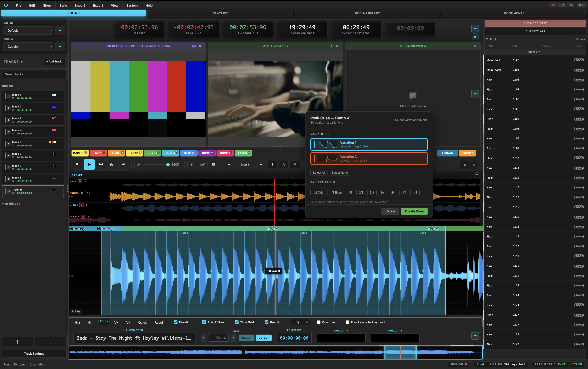Click the skip-to-next-cue icon after Drop 2

(x=261, y=164)
